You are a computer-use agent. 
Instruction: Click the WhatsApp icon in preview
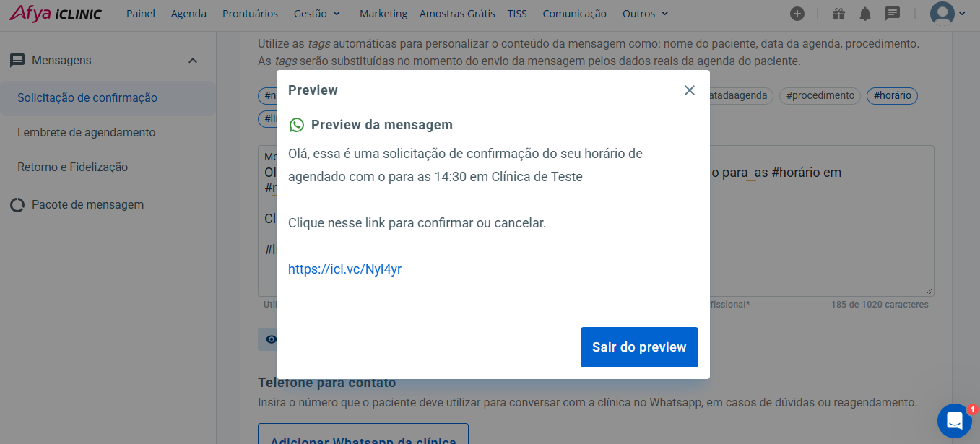pos(296,125)
